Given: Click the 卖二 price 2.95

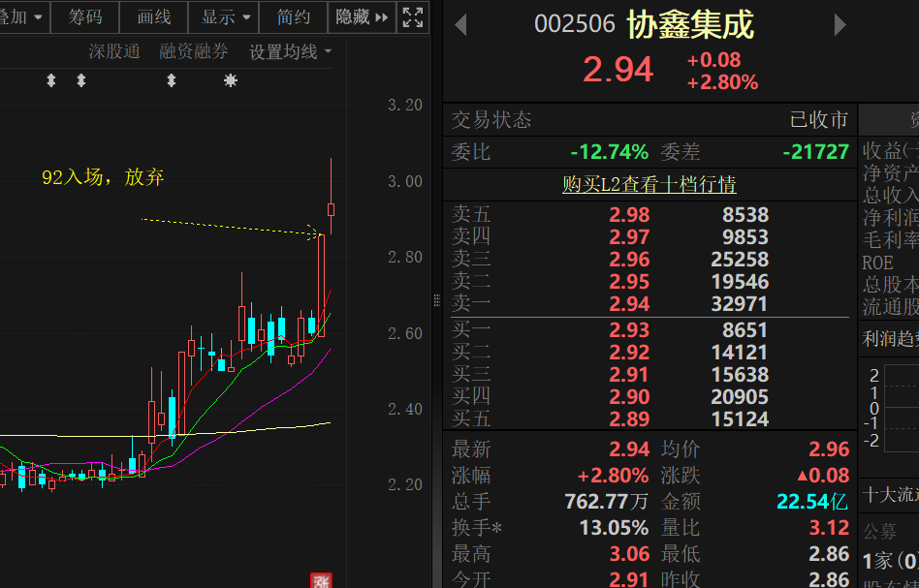Looking at the screenshot, I should (629, 282).
